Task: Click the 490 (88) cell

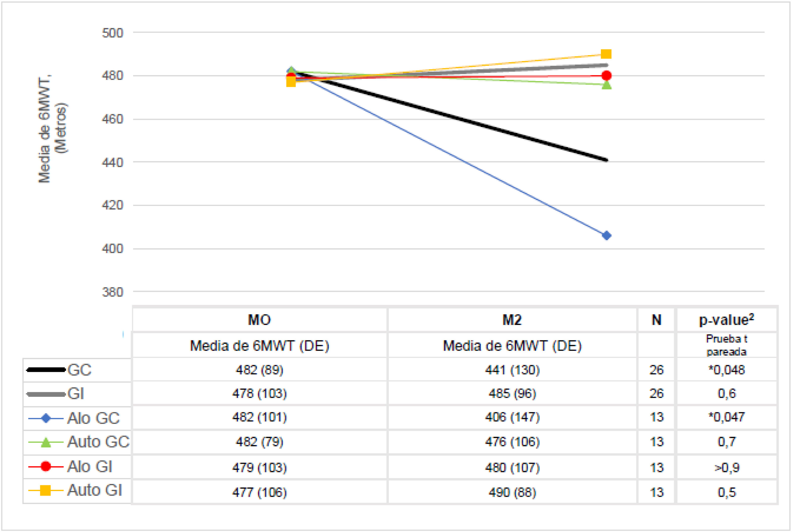Action: pos(512,492)
